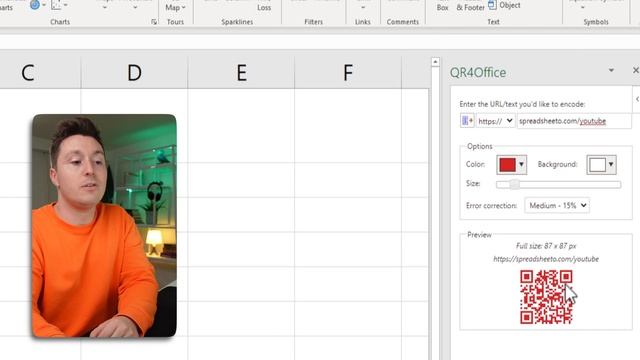Click the red QR code preview image

point(546,297)
